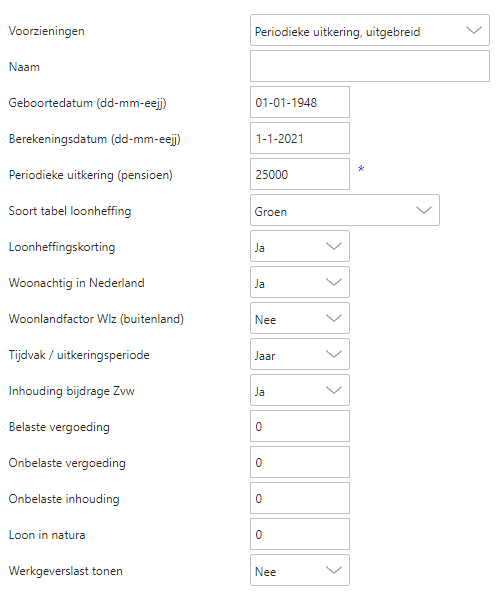Open the Loonheffingskorting Ja dropdown
This screenshot has width=500, height=603.
300,246
